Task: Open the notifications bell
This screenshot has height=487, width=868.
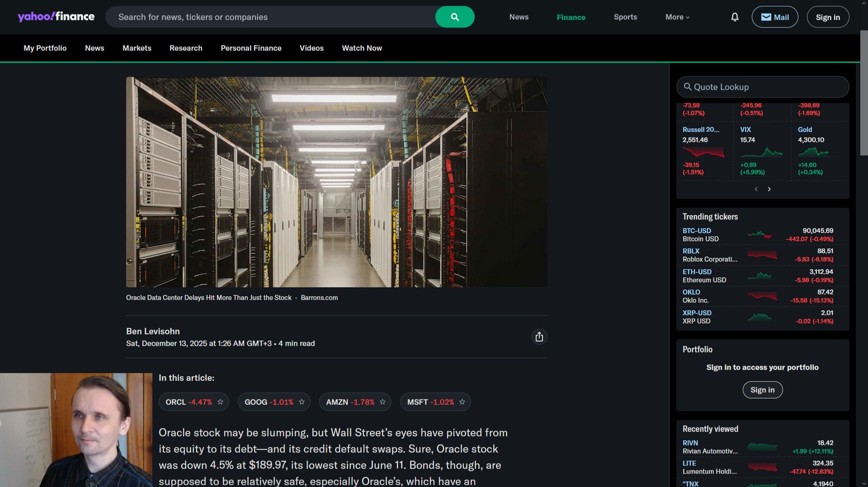Action: [x=735, y=17]
